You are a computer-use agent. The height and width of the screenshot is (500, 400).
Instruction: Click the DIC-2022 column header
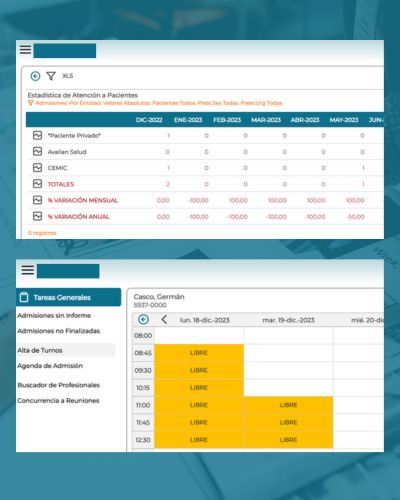point(149,120)
